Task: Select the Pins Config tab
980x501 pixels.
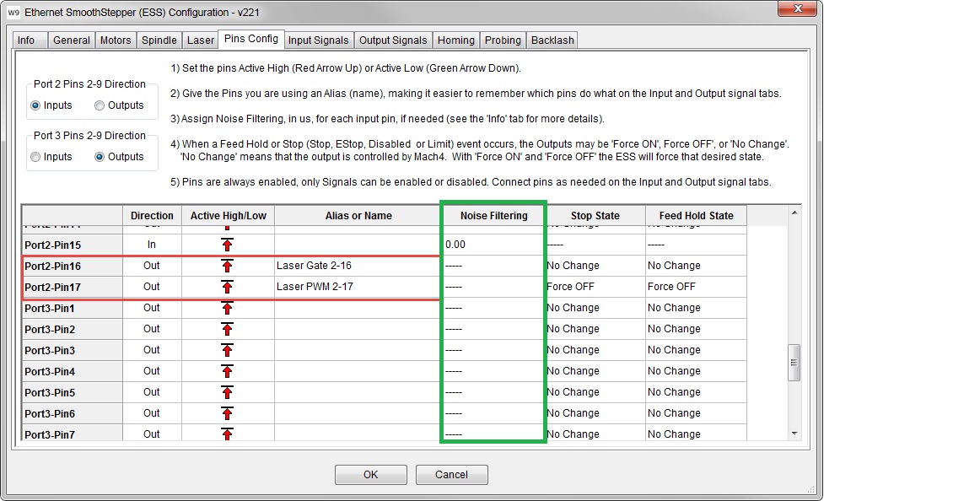Action: point(251,39)
